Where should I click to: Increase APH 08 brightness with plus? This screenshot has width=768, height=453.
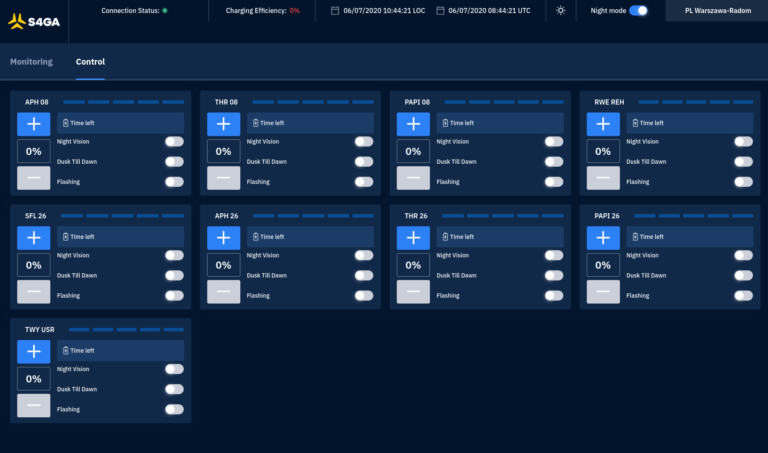click(33, 124)
